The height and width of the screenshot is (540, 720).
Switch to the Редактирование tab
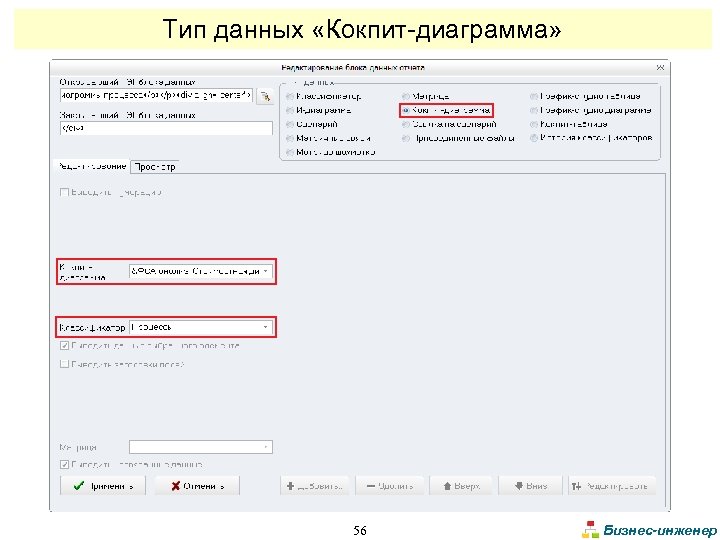coord(92,166)
